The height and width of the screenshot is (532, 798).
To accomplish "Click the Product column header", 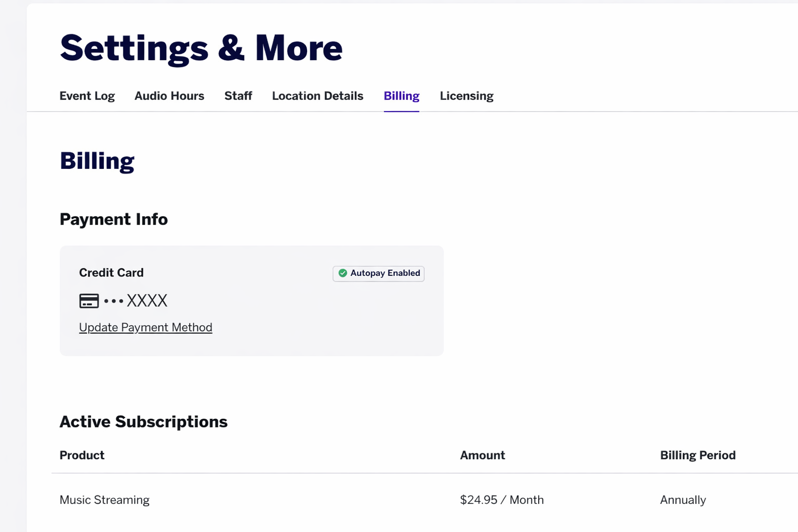I will [82, 455].
